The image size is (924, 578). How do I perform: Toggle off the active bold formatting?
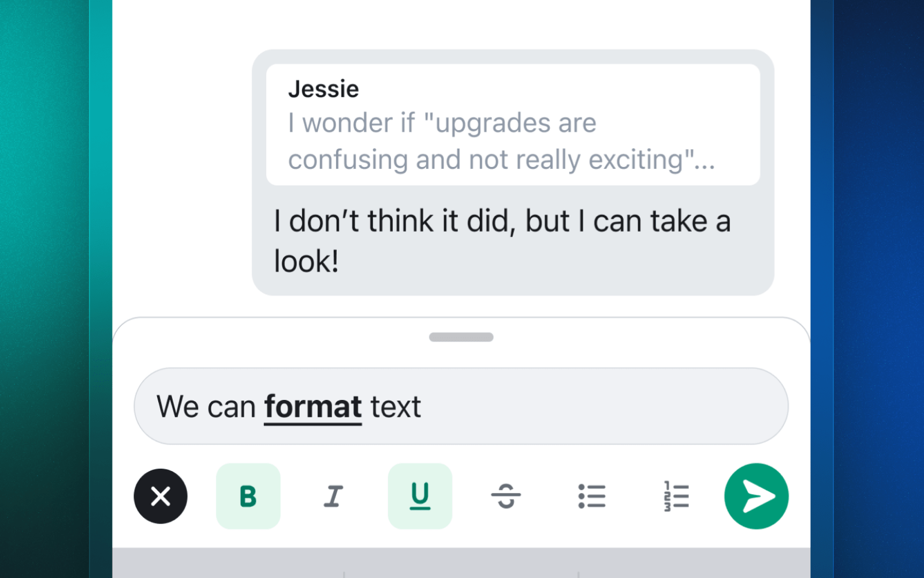(x=248, y=496)
